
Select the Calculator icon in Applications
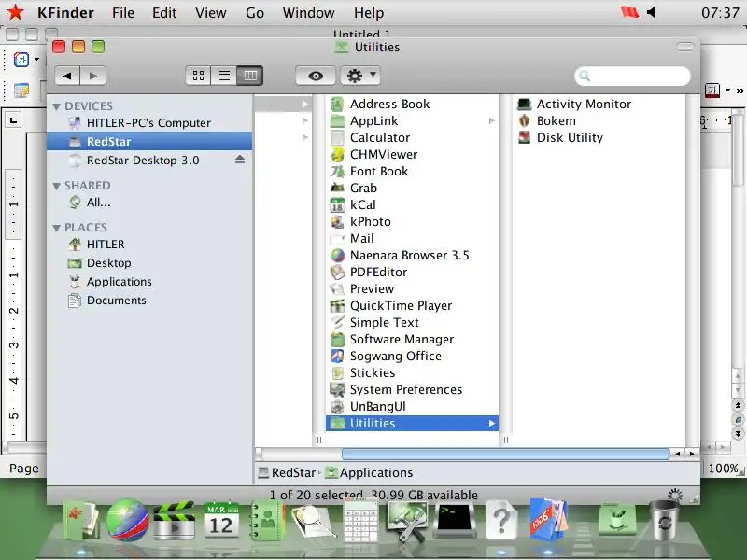coord(337,137)
